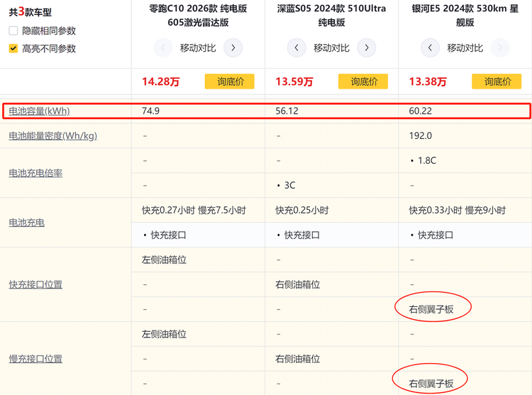
Task: Open the 电池能量密度(Wh/kg) parameter link
Action: [x=52, y=135]
